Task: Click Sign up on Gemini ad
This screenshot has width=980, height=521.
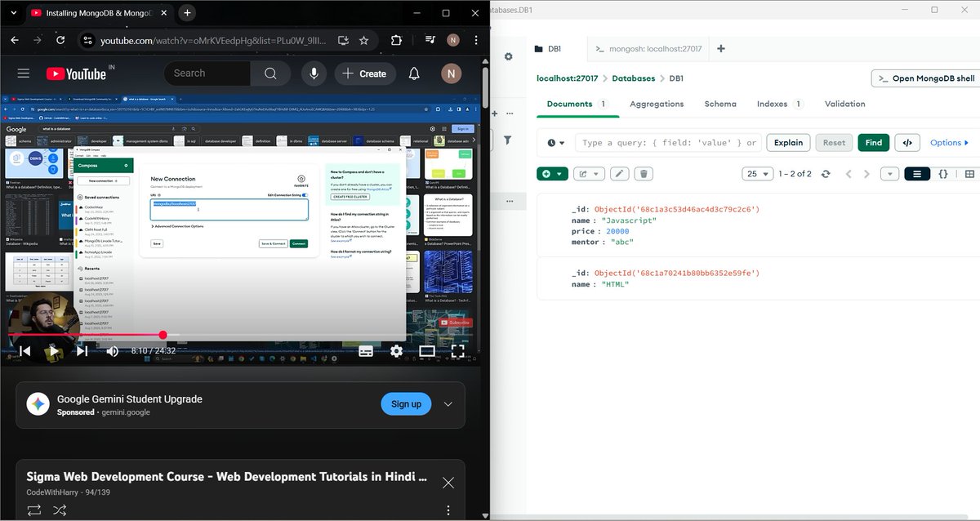Action: coord(406,404)
